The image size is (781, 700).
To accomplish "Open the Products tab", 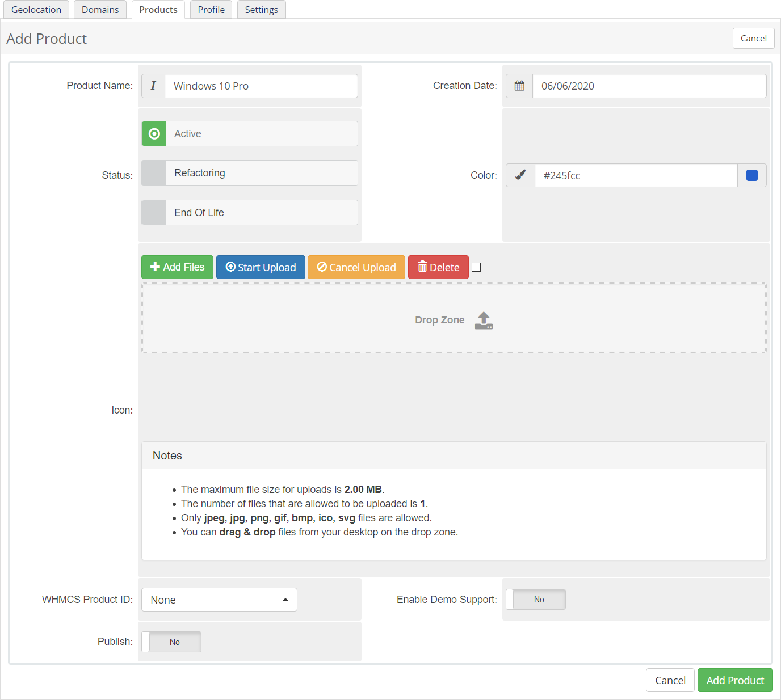I will click(x=158, y=10).
